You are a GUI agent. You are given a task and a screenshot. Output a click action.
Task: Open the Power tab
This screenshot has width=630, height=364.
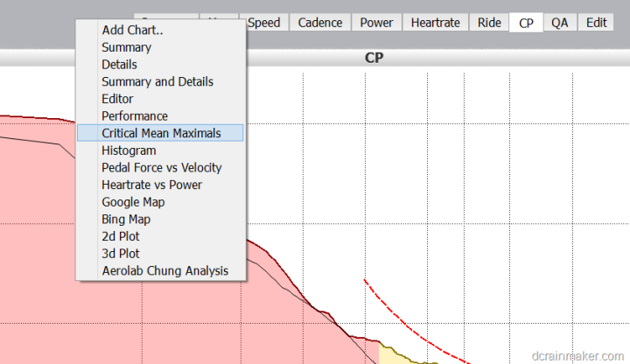point(376,23)
